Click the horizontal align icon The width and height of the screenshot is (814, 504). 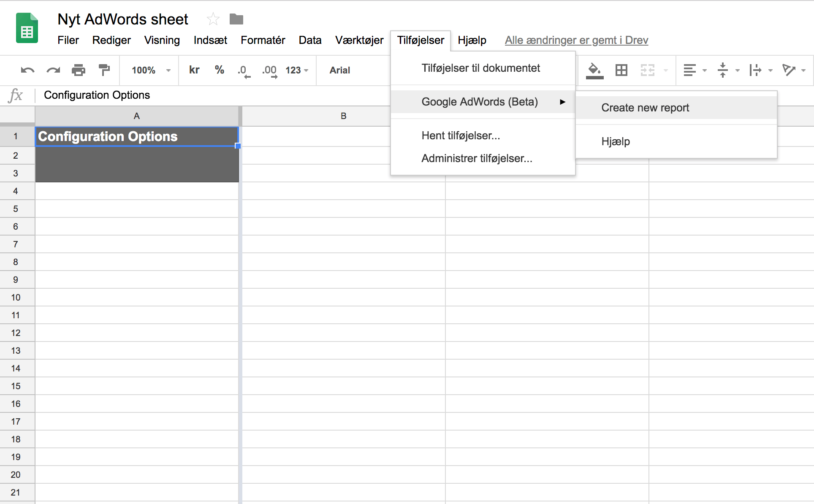tap(689, 70)
